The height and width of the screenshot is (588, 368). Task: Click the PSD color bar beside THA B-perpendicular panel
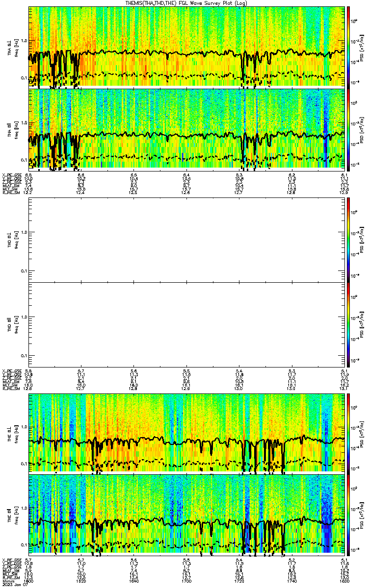(x=348, y=47)
